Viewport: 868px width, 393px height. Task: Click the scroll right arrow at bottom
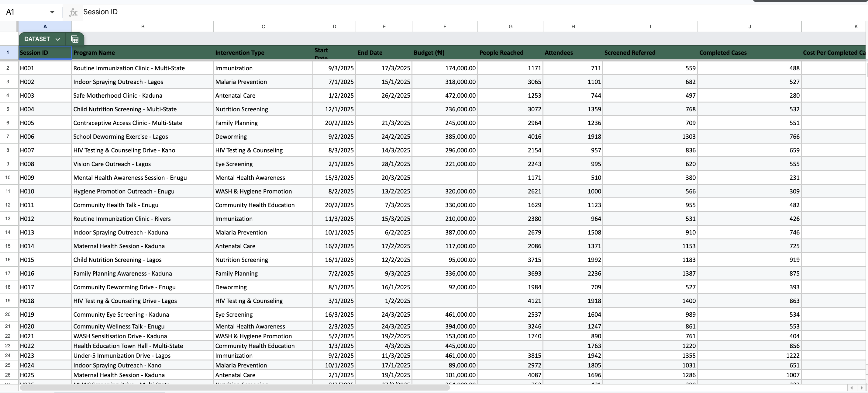[x=862, y=388]
